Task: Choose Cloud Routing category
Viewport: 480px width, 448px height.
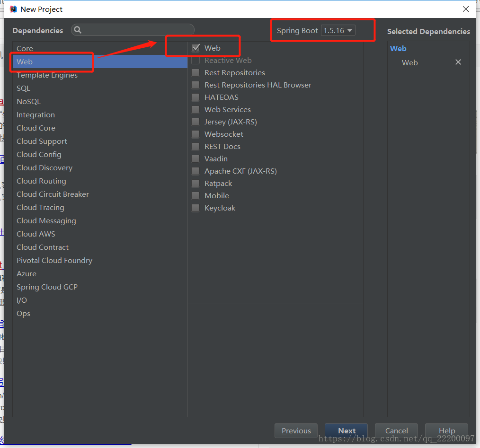Action: pyautogui.click(x=100, y=181)
